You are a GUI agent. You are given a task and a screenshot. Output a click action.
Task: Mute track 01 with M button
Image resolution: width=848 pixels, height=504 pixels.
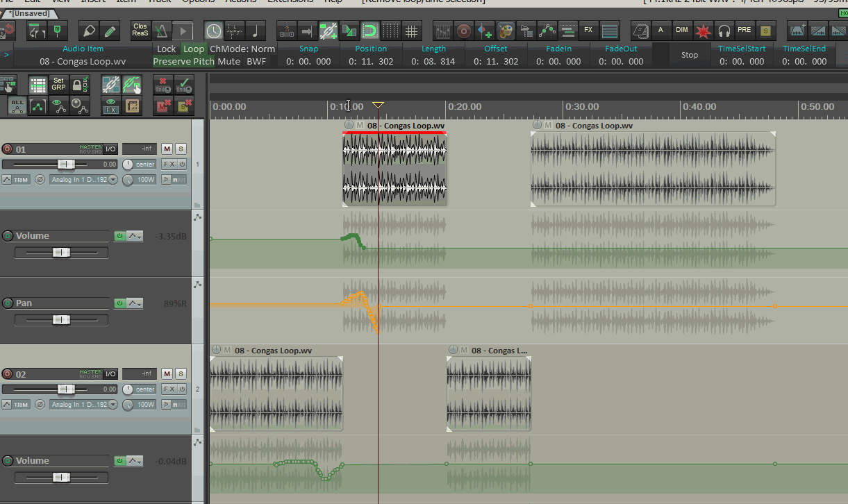coord(167,149)
